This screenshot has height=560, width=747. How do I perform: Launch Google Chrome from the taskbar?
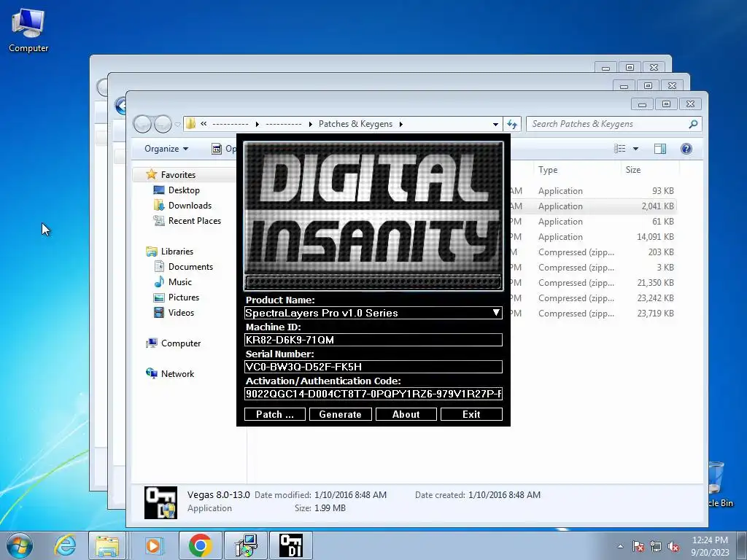(x=200, y=545)
